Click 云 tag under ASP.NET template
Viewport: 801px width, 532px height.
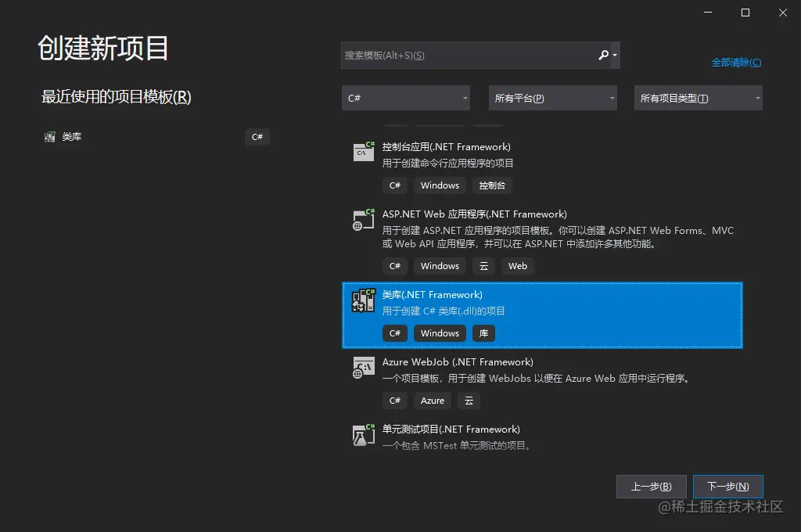pyautogui.click(x=483, y=266)
